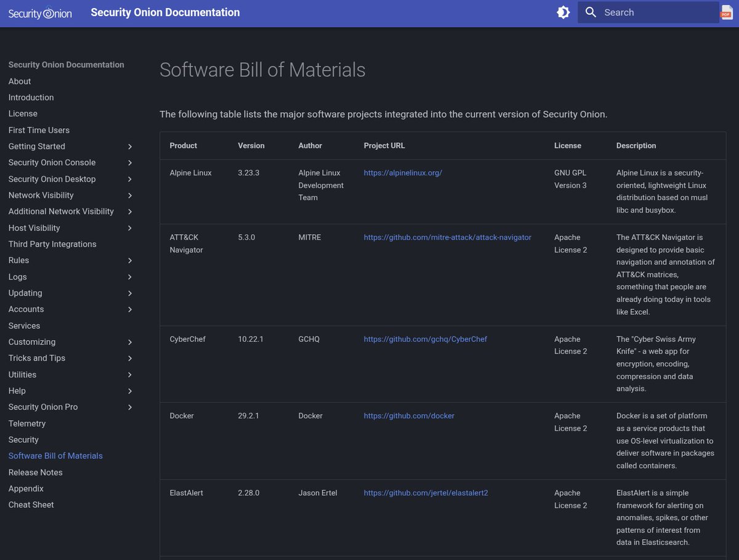Expand the Additional Network Visibility chevron
The image size is (739, 560).
[130, 212]
